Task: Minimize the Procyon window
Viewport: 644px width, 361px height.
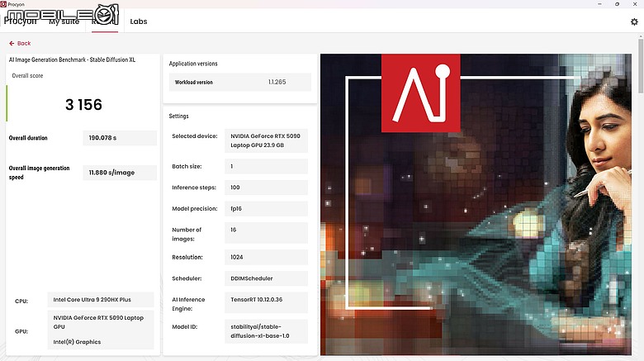Action: (x=599, y=4)
